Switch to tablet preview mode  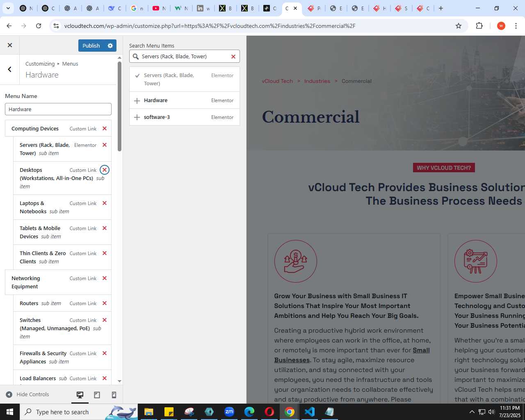[x=97, y=395]
